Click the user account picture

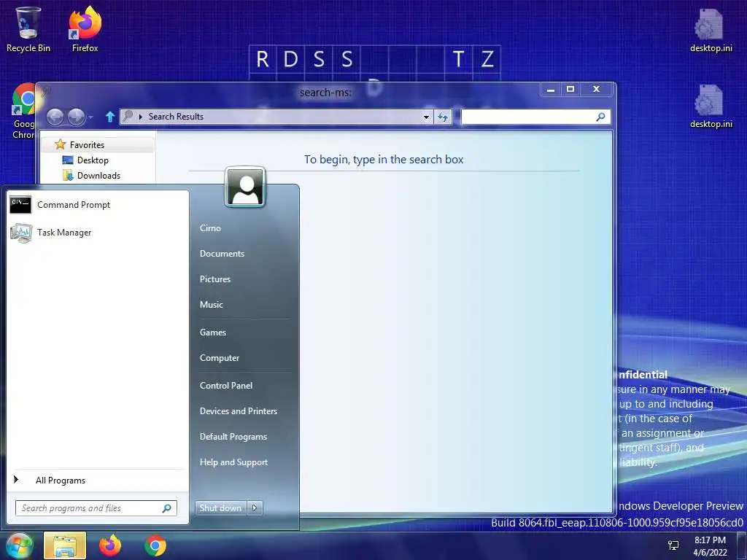point(245,187)
